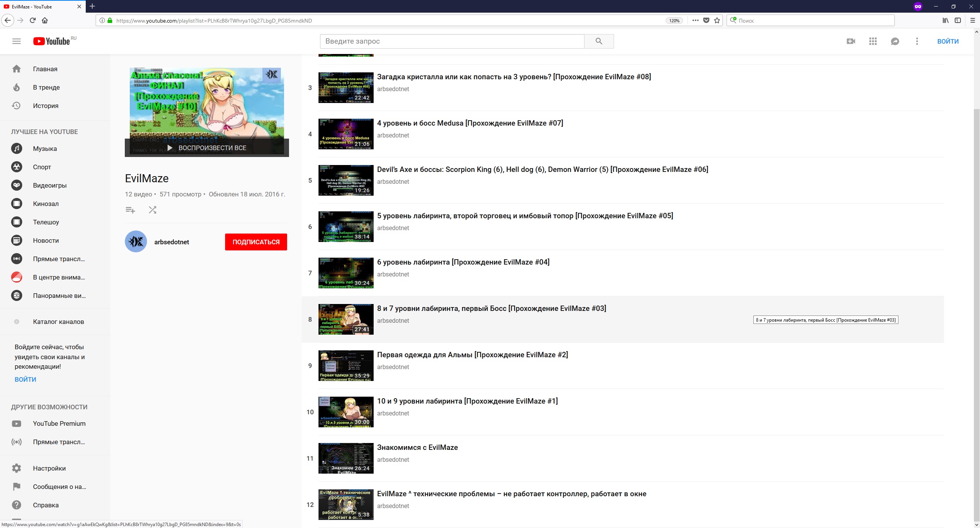Click ВОЙТИ sign-in in header
This screenshot has width=980, height=528.
click(948, 41)
